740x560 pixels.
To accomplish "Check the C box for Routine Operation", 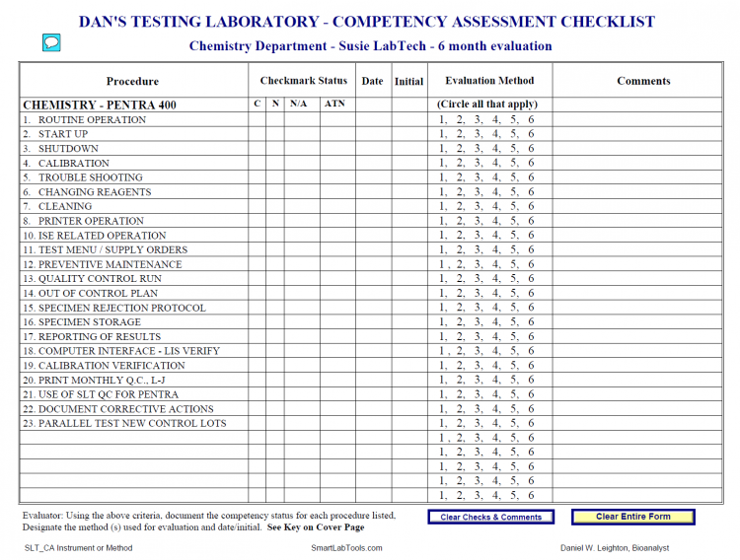I will click(x=257, y=120).
